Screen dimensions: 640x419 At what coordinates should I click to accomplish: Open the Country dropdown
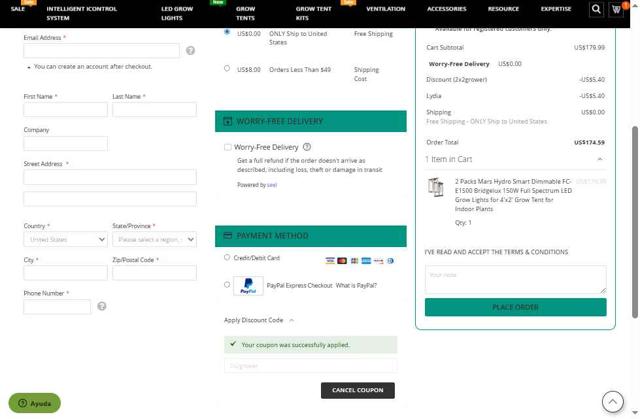click(x=65, y=239)
